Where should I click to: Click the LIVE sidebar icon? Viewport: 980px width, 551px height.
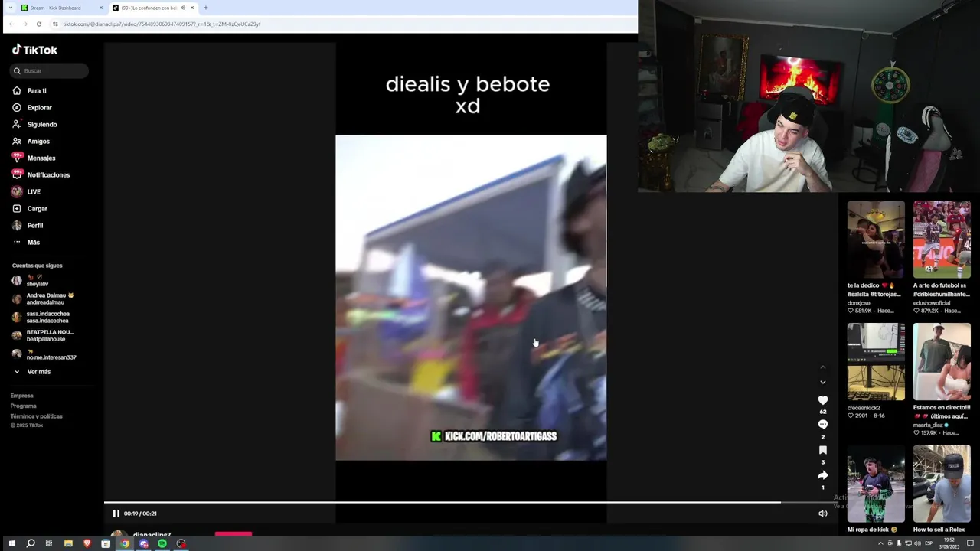click(x=17, y=191)
